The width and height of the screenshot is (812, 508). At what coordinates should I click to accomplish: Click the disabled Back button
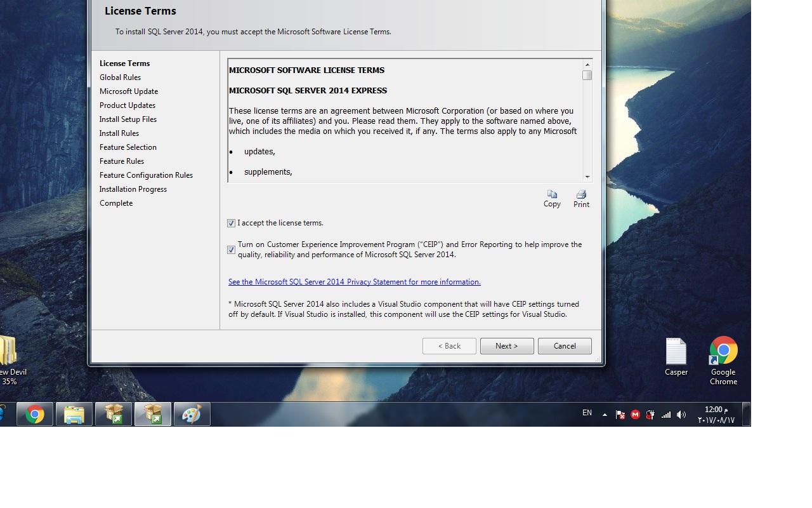click(x=449, y=346)
